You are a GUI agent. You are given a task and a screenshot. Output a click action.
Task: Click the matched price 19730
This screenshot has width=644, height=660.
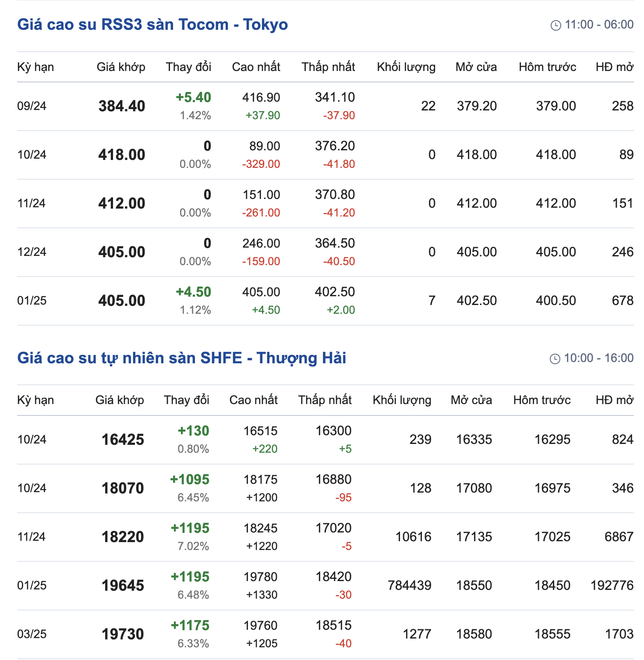pos(123,634)
